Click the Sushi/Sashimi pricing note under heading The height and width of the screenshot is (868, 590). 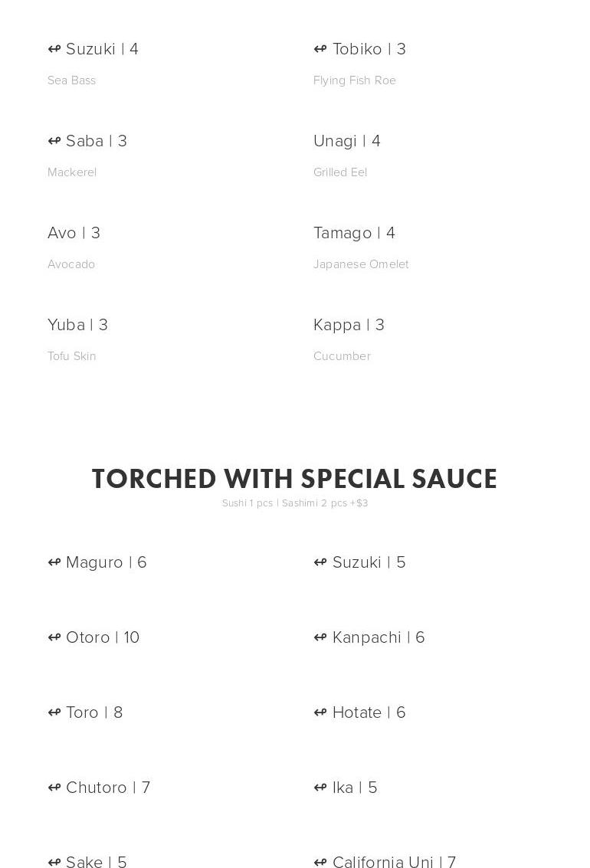pyautogui.click(x=295, y=503)
